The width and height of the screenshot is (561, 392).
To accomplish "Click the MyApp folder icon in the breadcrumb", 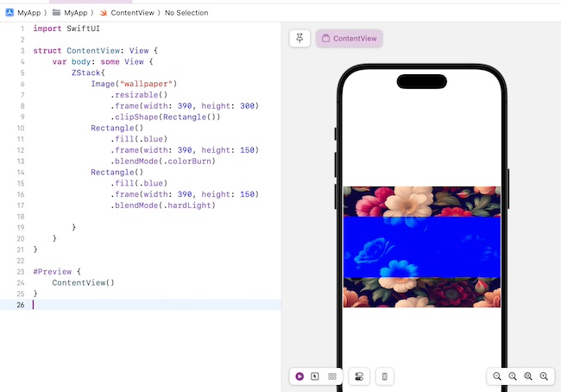I will coord(56,13).
